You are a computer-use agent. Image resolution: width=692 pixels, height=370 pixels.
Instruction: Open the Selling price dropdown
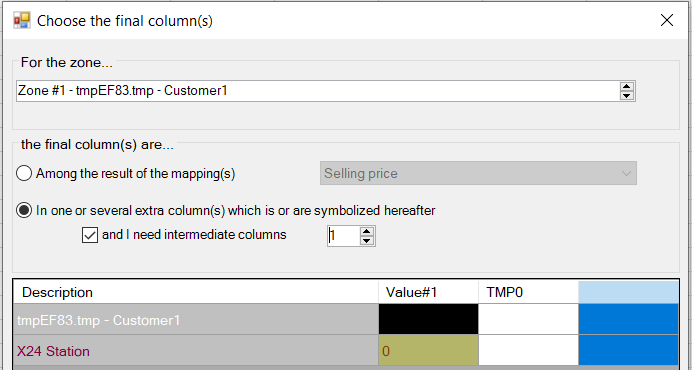[x=478, y=173]
